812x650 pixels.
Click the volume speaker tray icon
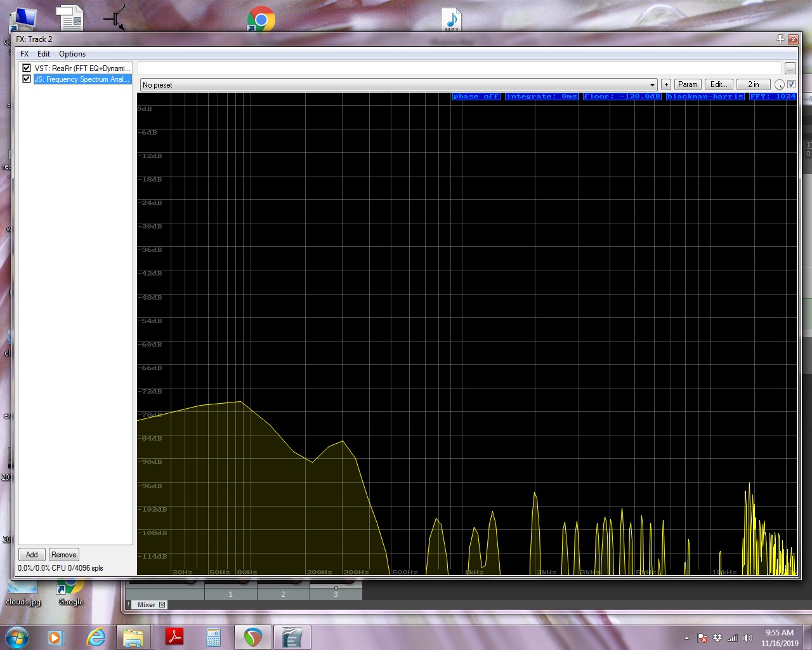click(747, 638)
